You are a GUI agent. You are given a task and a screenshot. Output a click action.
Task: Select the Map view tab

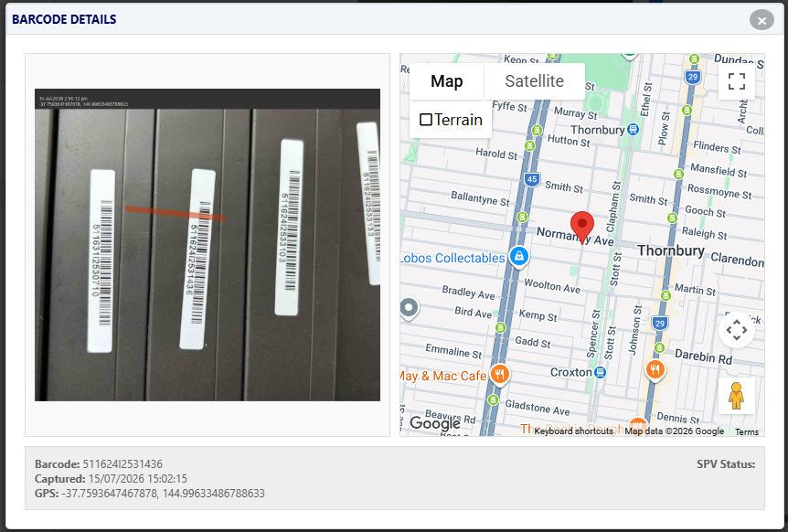(447, 80)
